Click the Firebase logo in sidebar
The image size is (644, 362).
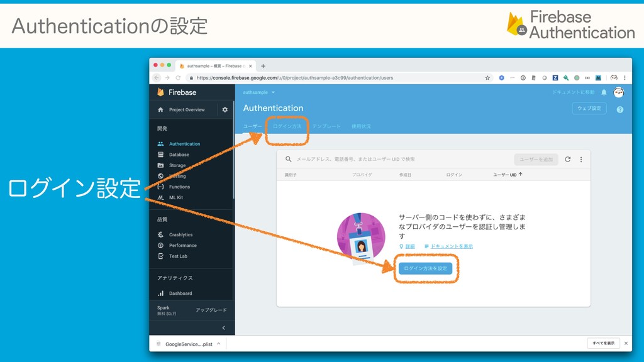177,92
